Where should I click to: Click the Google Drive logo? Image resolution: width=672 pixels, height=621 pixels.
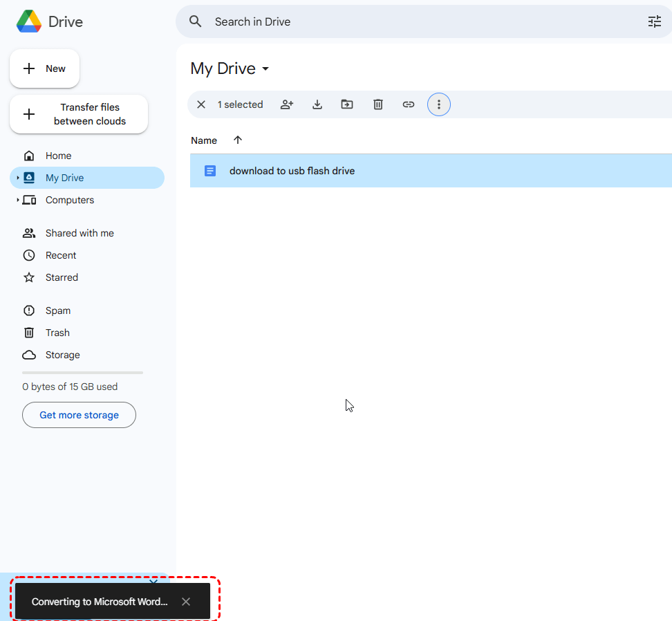tap(29, 21)
